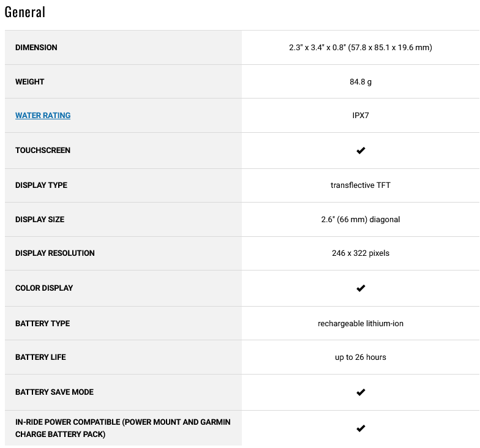Image resolution: width=480 pixels, height=448 pixels.
Task: Click the DISPLAY TYPE label
Action: point(42,185)
